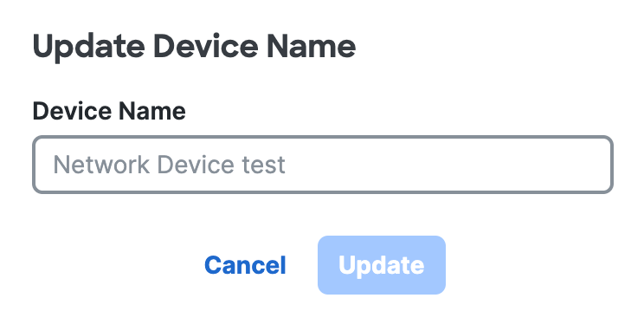
Task: Click on placeholder text Network Device test
Action: click(x=169, y=165)
